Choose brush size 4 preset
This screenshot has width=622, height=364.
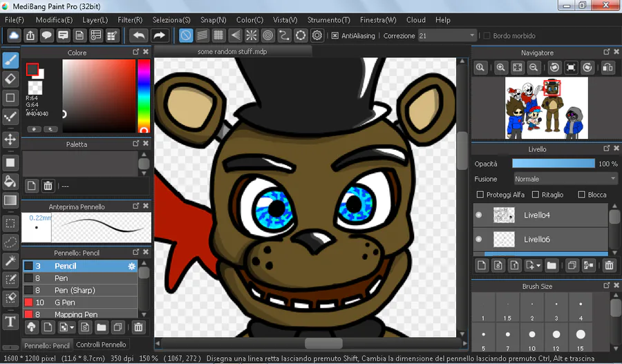click(581, 308)
